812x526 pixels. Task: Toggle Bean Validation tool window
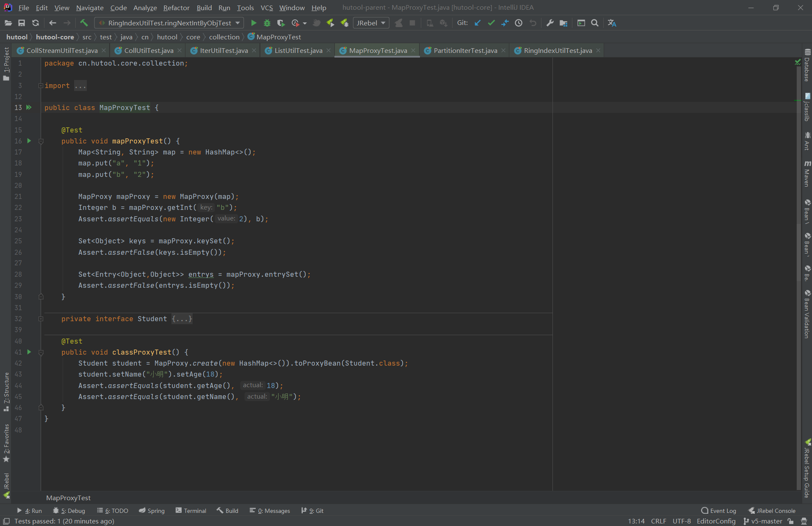point(807,314)
